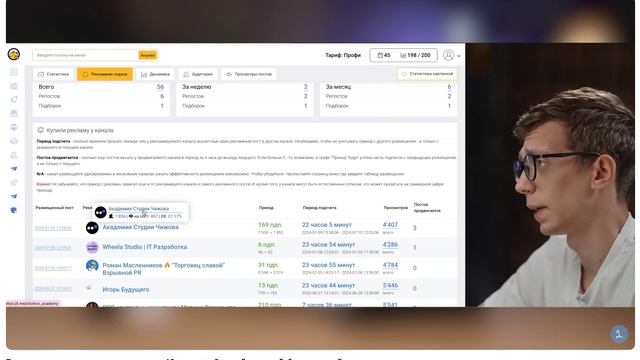Click the 169 пдп. subscriber gain value
This screenshot has width=640, height=360.
(270, 224)
